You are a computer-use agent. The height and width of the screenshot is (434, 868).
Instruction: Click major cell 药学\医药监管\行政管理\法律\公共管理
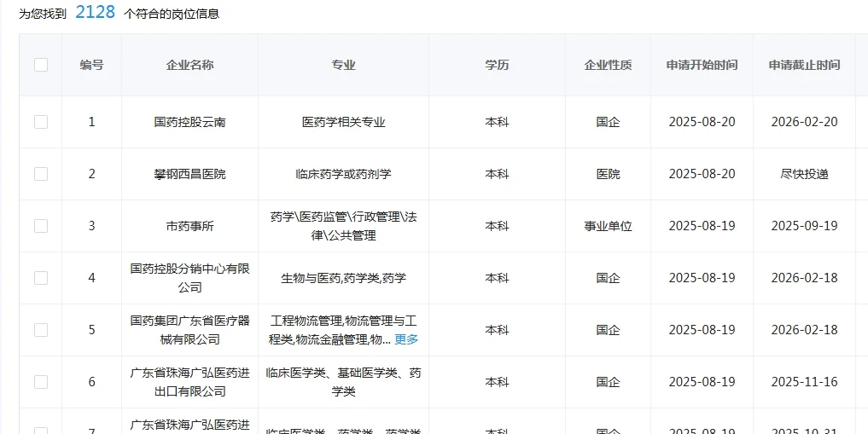[x=344, y=226]
